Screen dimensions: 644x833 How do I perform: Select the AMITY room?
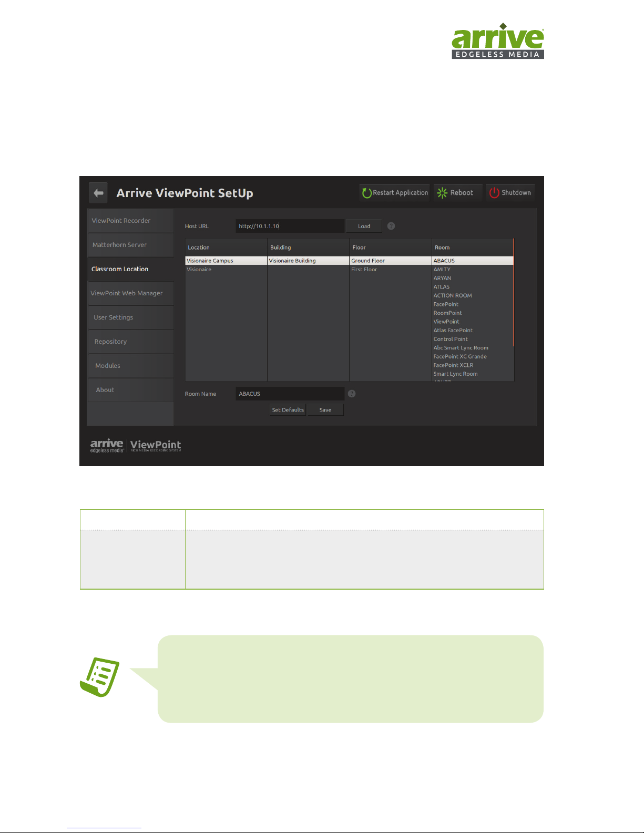click(472, 270)
